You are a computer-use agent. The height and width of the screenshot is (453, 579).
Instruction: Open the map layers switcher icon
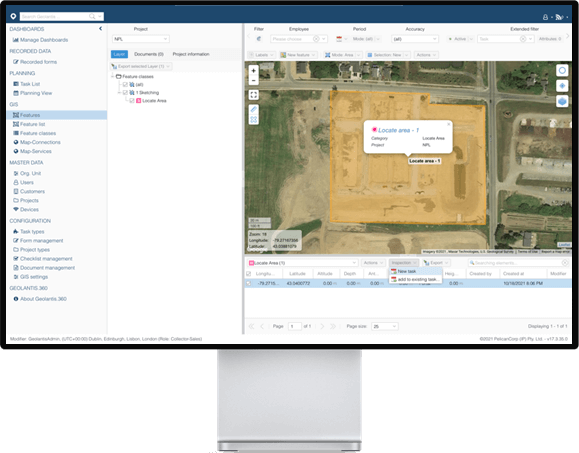point(562,101)
